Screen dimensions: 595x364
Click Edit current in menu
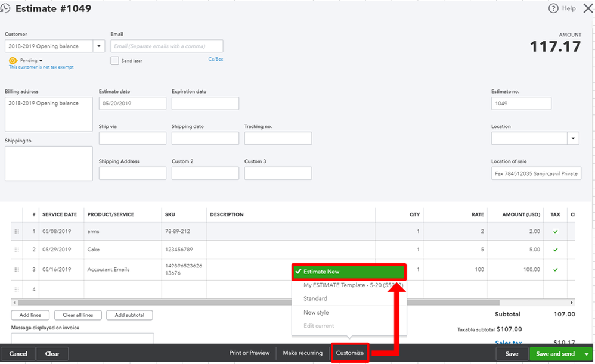[x=319, y=326]
